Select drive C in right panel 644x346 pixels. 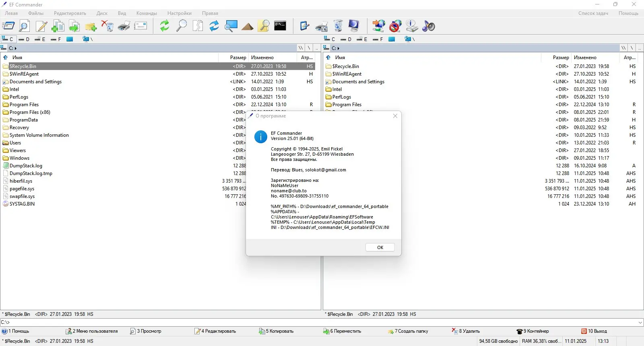click(x=330, y=39)
